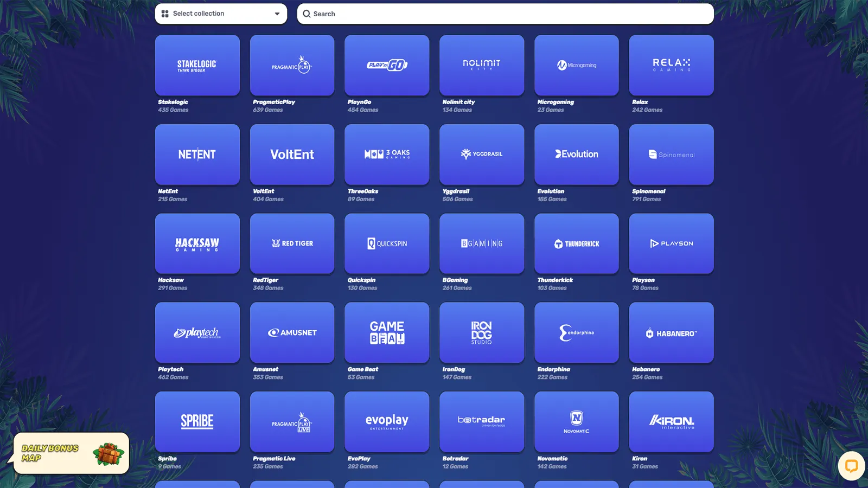Click the "791 Games" count text
Viewport: 868px width, 488px height.
point(646,200)
